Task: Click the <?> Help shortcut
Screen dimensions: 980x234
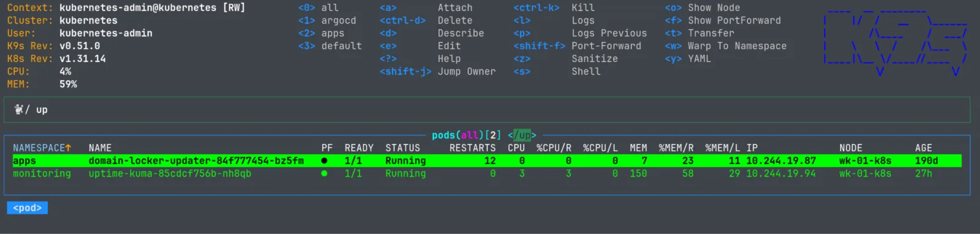Action: [x=420, y=59]
